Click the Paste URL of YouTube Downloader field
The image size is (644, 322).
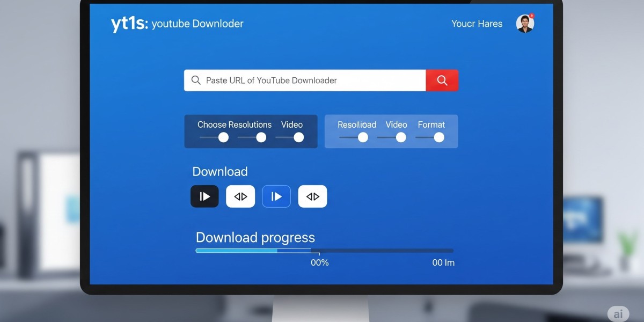[305, 80]
